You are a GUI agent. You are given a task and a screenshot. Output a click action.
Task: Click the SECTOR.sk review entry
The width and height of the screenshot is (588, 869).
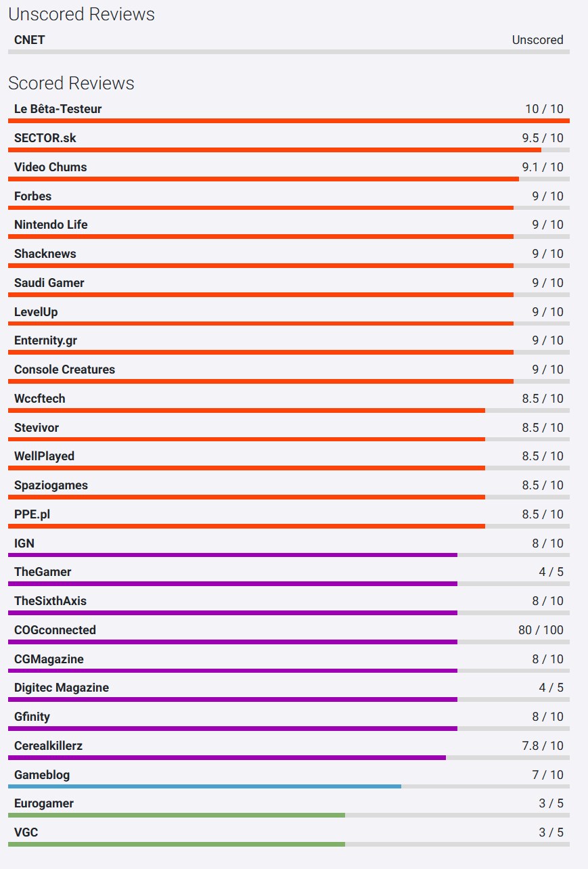[x=45, y=138]
